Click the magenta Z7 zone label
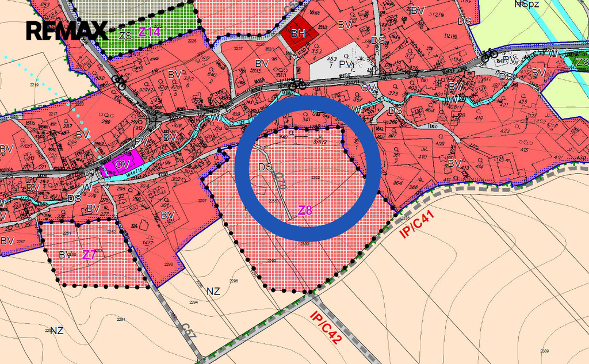This screenshot has width=589, height=364. (89, 255)
